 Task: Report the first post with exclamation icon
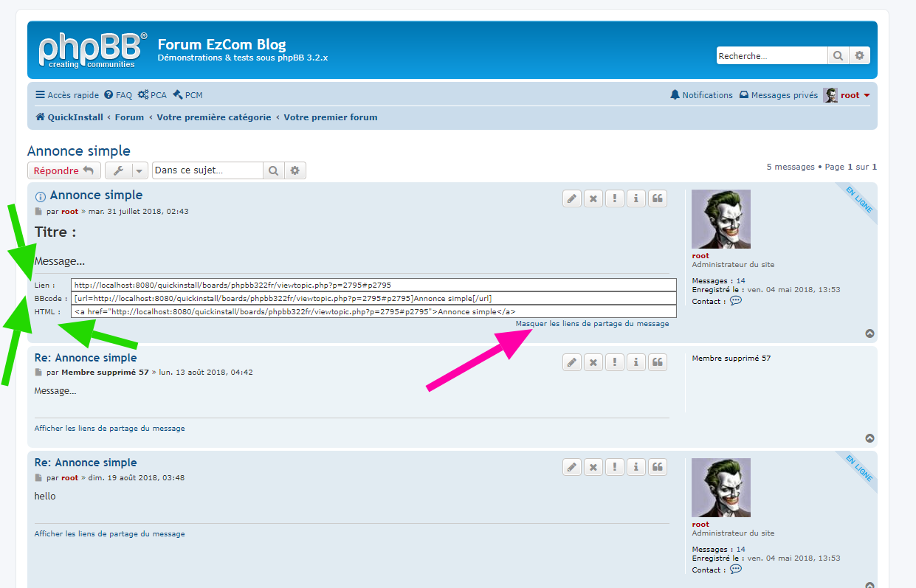(x=615, y=198)
